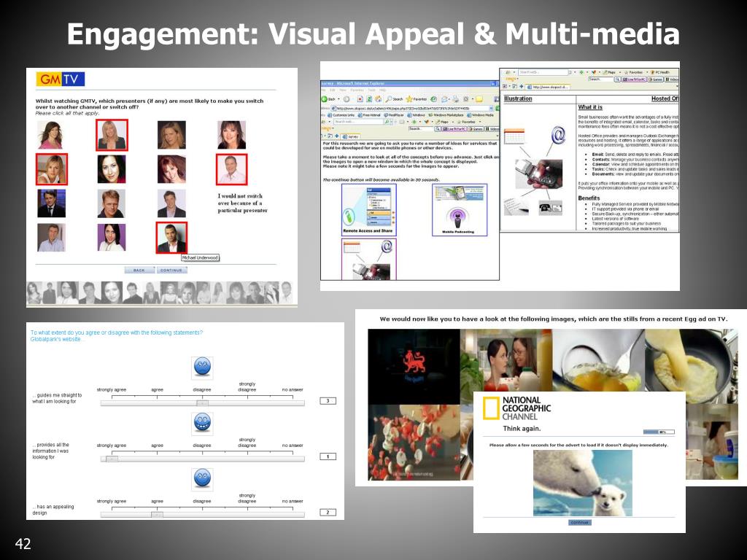Viewport: 747px width, 560px height.
Task: Click the smiley above 'has an appealing design'
Action: 203,479
